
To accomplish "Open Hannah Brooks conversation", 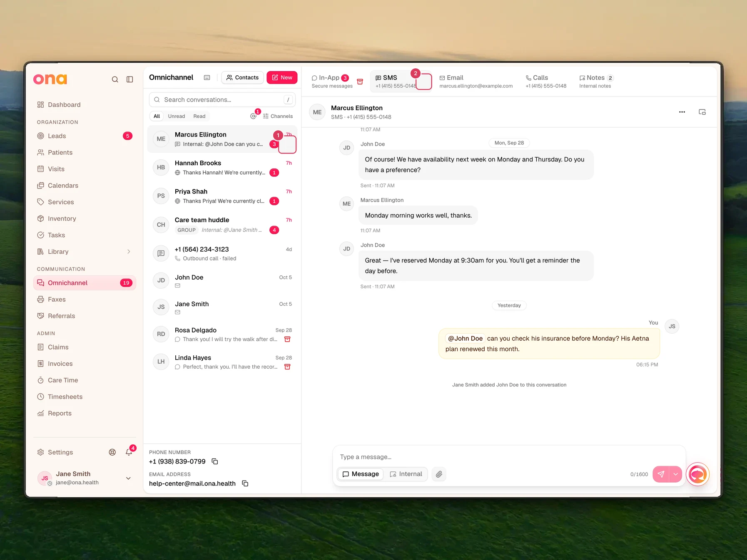I will (222, 168).
